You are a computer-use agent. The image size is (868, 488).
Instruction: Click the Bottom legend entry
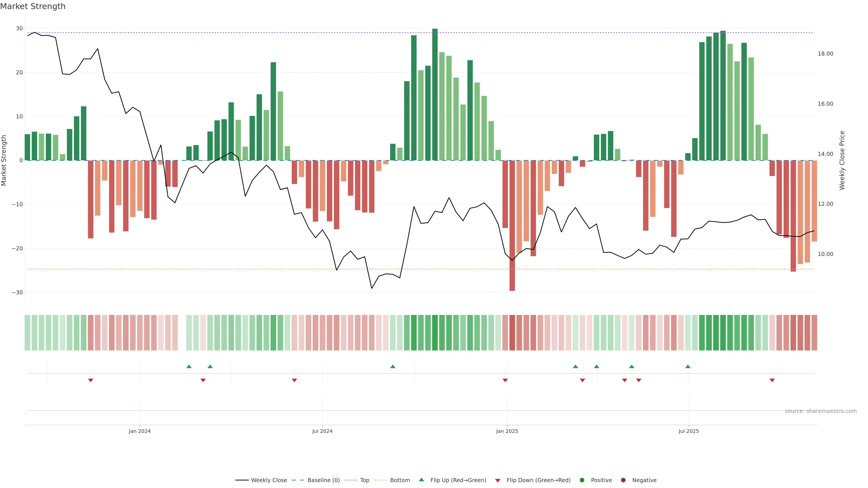400,480
